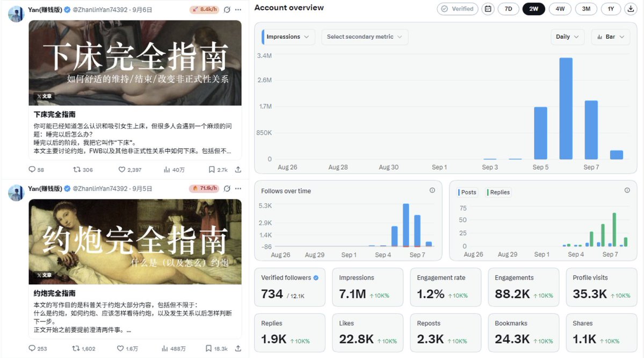Image resolution: width=644 pixels, height=358 pixels.
Task: Click the 9月5日 post date
Action: click(142, 188)
